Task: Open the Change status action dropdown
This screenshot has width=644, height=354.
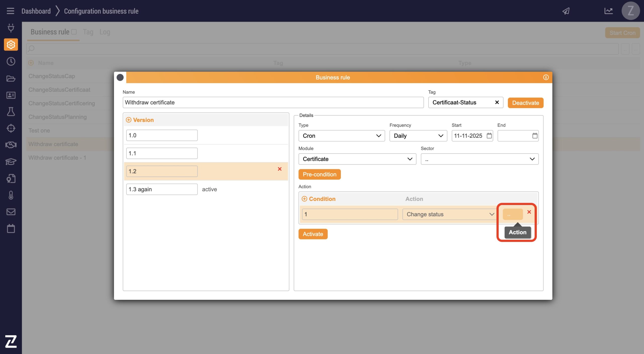Action: point(449,214)
